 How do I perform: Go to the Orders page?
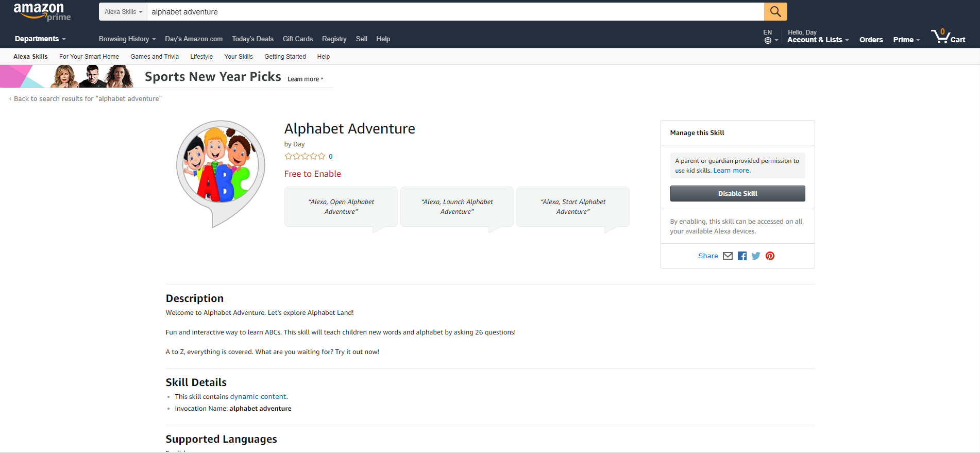click(x=871, y=40)
